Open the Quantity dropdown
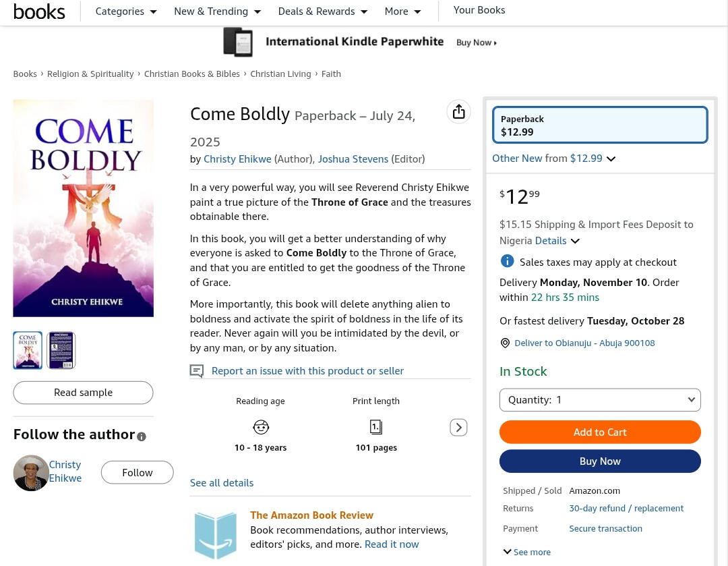Image resolution: width=728 pixels, height=566 pixels. pos(600,400)
